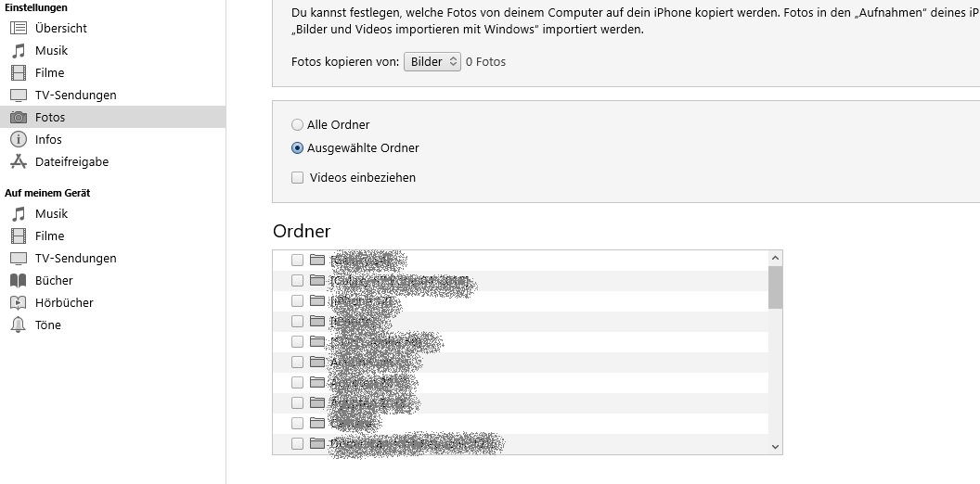Open Hörbücher icon on device
The height and width of the screenshot is (484, 980).
[19, 302]
